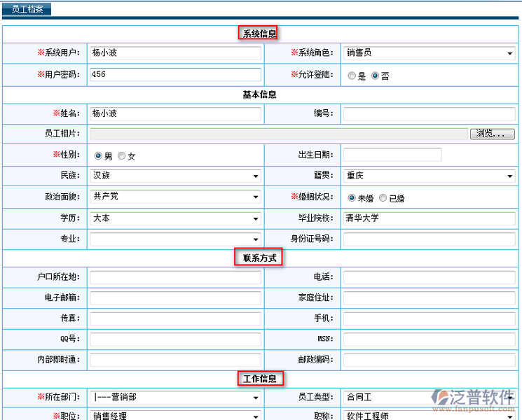Choose 女 as the gender
Screen dimensions: 522x420
[x=122, y=156]
